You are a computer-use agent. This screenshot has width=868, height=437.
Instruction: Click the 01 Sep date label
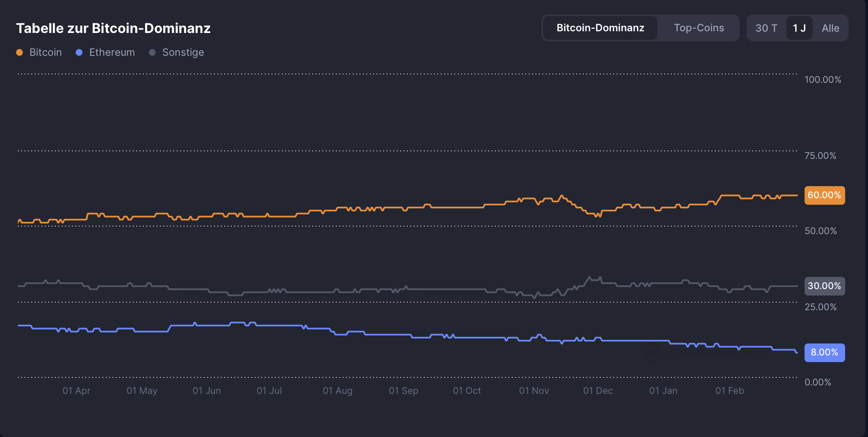tap(404, 391)
